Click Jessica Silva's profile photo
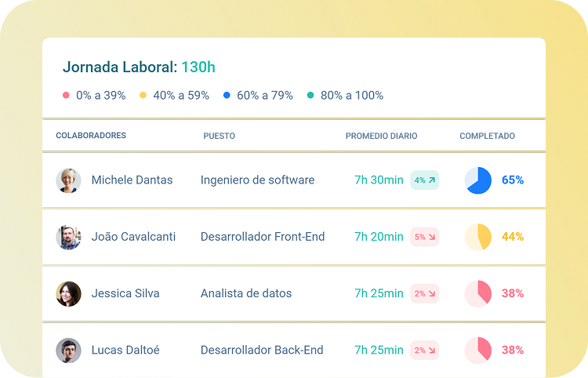This screenshot has width=588, height=378. pyautogui.click(x=68, y=293)
